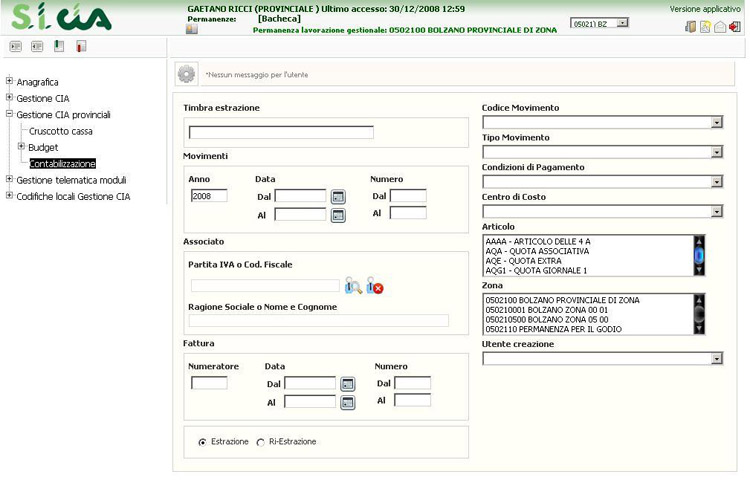
Task: Click the Fattura Numeratore field
Action: [209, 383]
